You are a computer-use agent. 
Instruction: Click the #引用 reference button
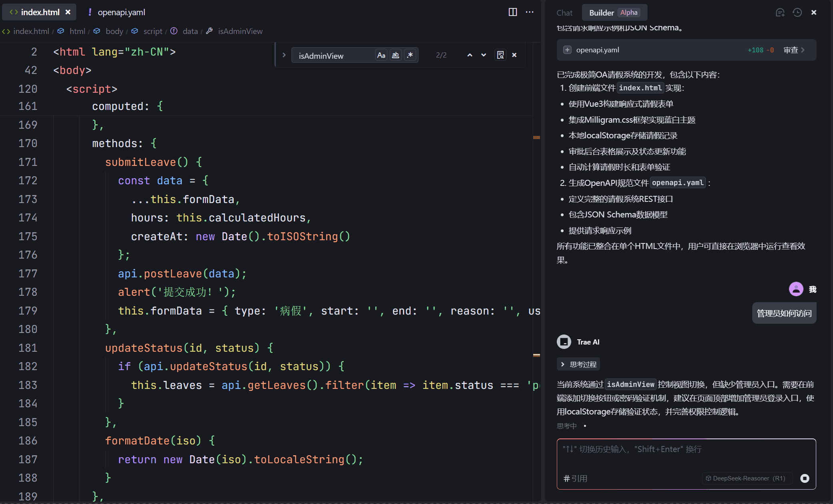click(575, 478)
